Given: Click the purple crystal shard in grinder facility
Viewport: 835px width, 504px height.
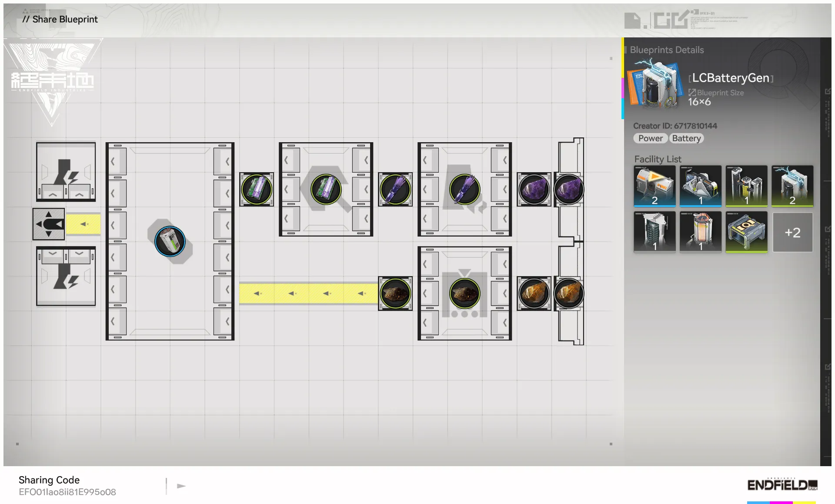Looking at the screenshot, I should point(464,189).
